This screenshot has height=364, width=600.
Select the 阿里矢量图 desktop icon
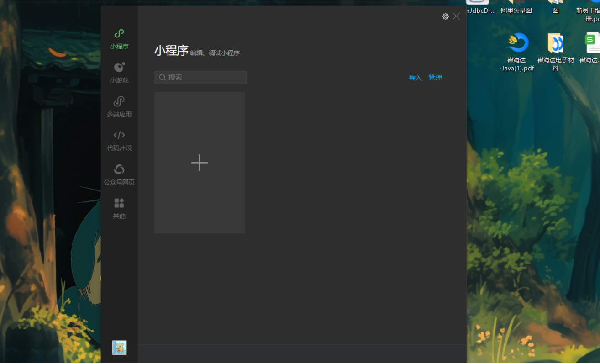click(x=516, y=8)
